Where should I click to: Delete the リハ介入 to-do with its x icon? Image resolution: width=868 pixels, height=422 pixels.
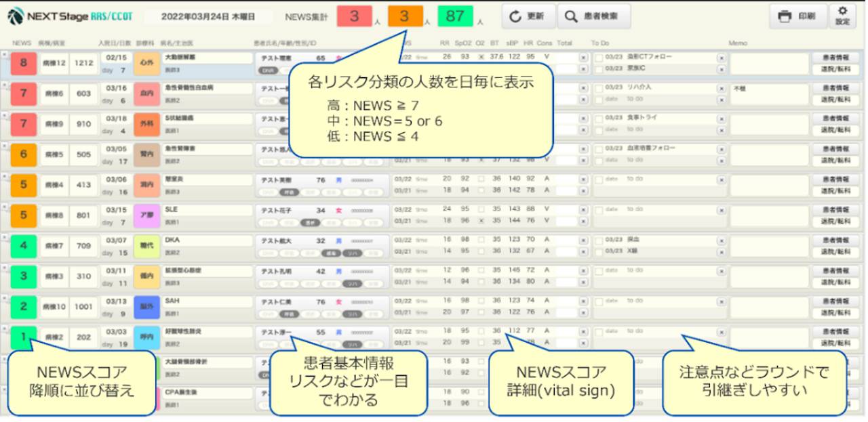pyautogui.click(x=721, y=88)
